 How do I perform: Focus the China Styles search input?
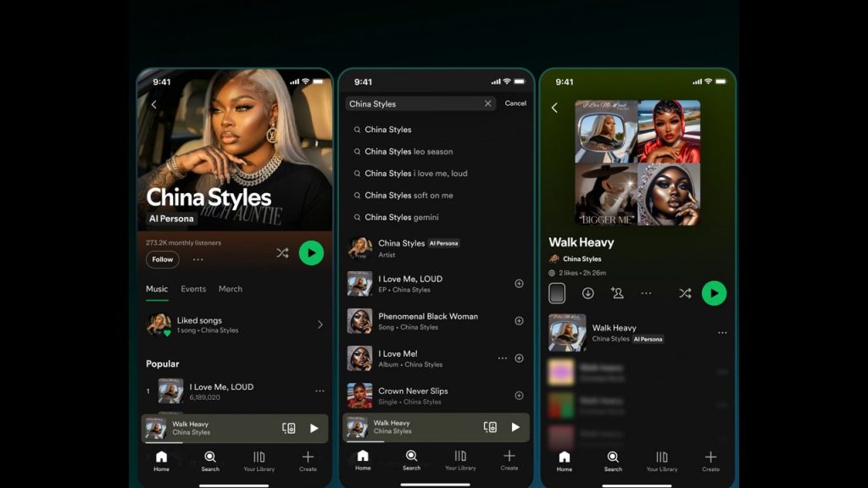[420, 103]
